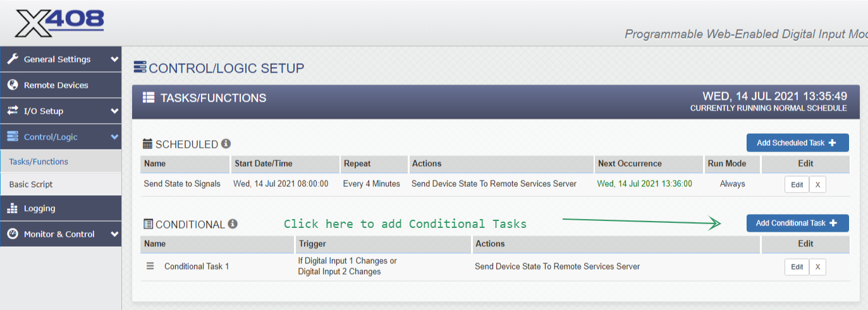The width and height of the screenshot is (868, 310).
Task: Collapse the Control/Logic menu chevron
Action: [114, 137]
